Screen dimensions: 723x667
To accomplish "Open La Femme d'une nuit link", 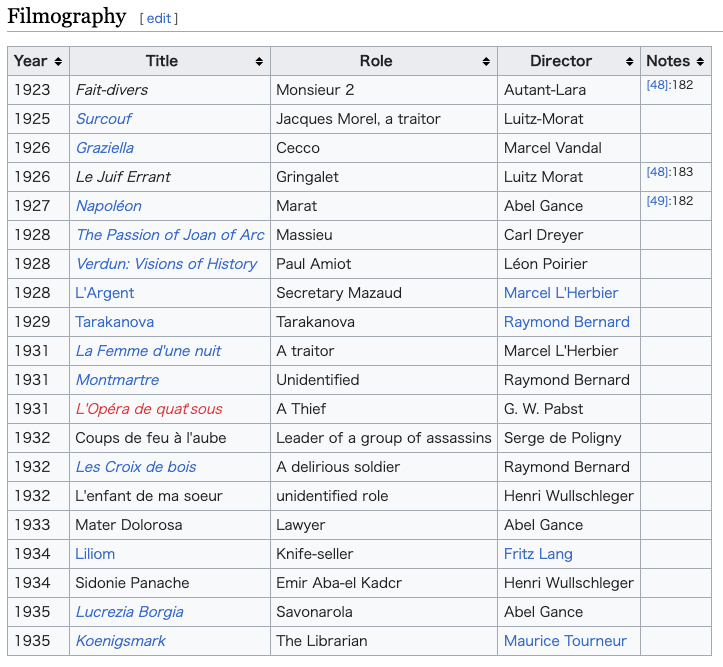I will (x=148, y=351).
